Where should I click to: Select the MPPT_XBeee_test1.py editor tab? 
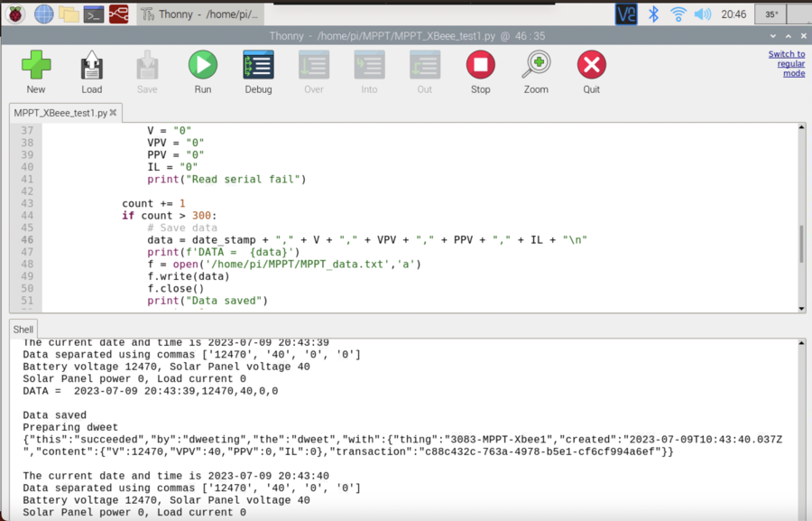[60, 114]
